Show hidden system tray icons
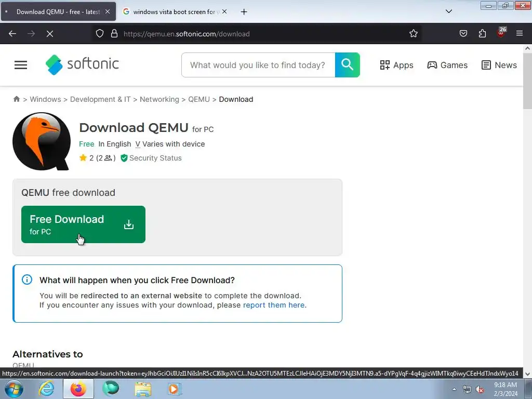This screenshot has height=399, width=532. tap(454, 390)
